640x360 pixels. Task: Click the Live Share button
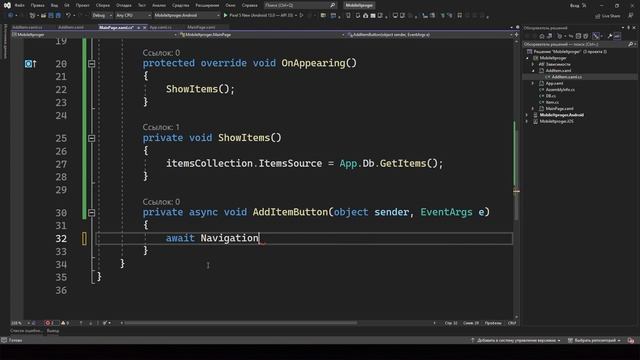click(607, 16)
